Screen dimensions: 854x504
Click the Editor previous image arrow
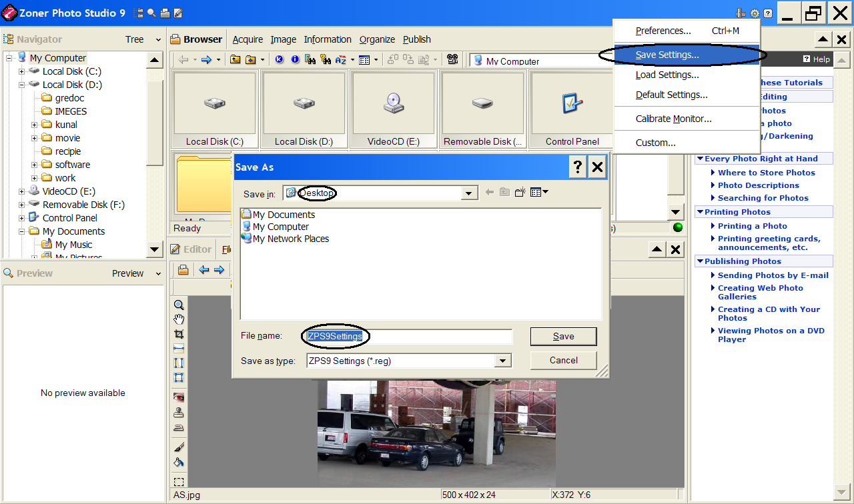point(204,270)
